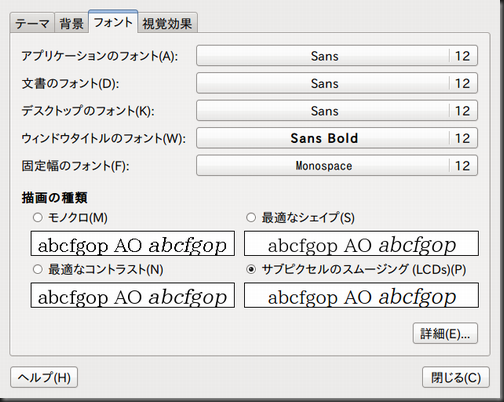Click the ヘルプ(H) help button
The height and width of the screenshot is (402, 504).
click(x=44, y=377)
